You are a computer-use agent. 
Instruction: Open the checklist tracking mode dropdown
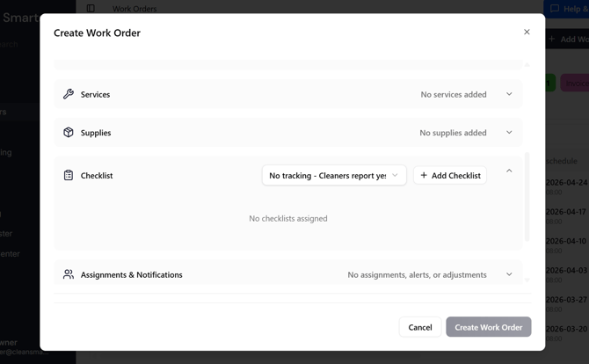coord(334,175)
